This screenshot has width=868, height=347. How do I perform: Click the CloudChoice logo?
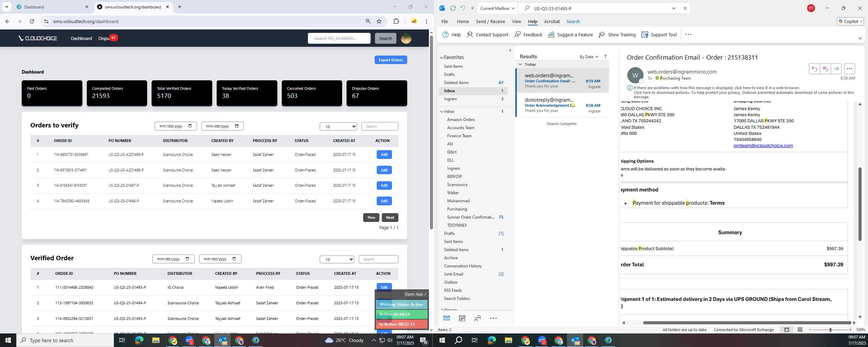pyautogui.click(x=38, y=38)
